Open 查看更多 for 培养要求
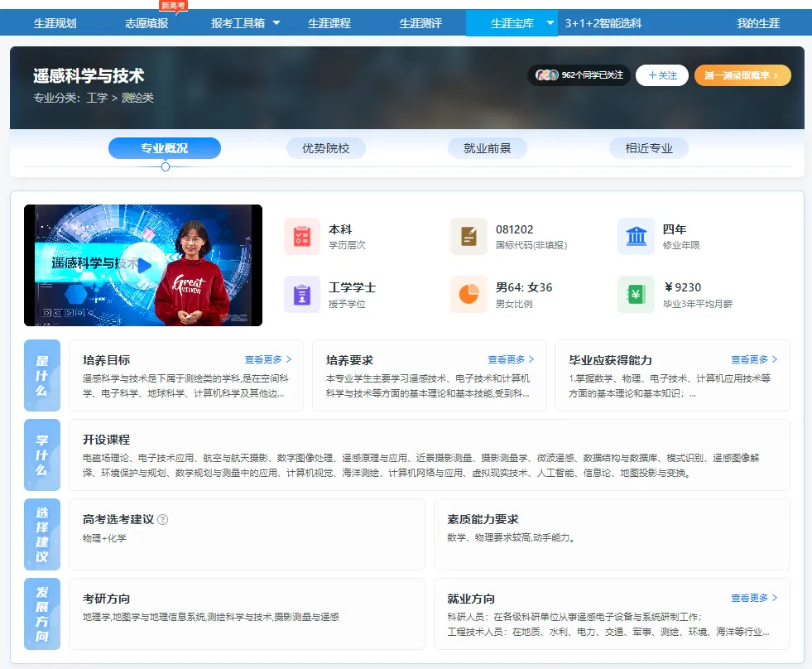 511,359
